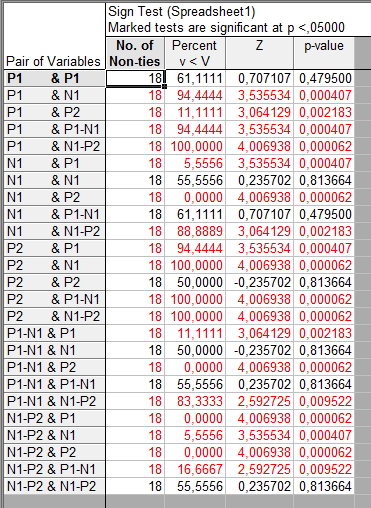Screen dimensions: 371x508
Task: Click the Pair of Variables header cell
Action: (55, 36)
